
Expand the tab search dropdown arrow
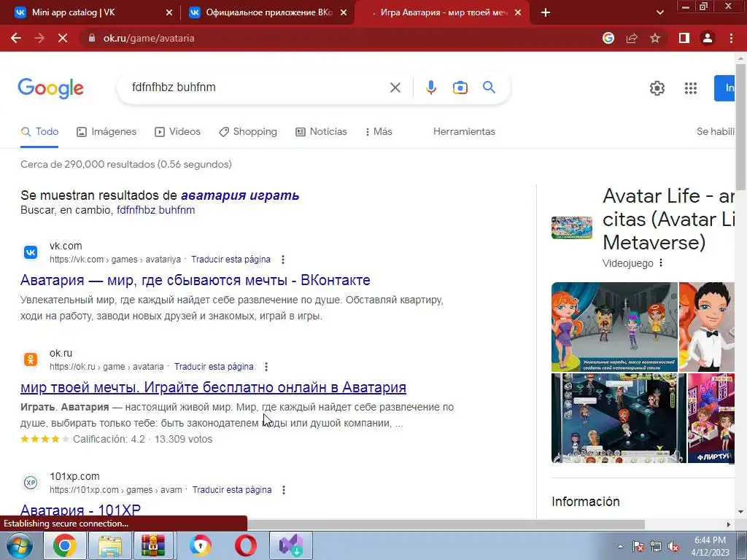coord(659,12)
